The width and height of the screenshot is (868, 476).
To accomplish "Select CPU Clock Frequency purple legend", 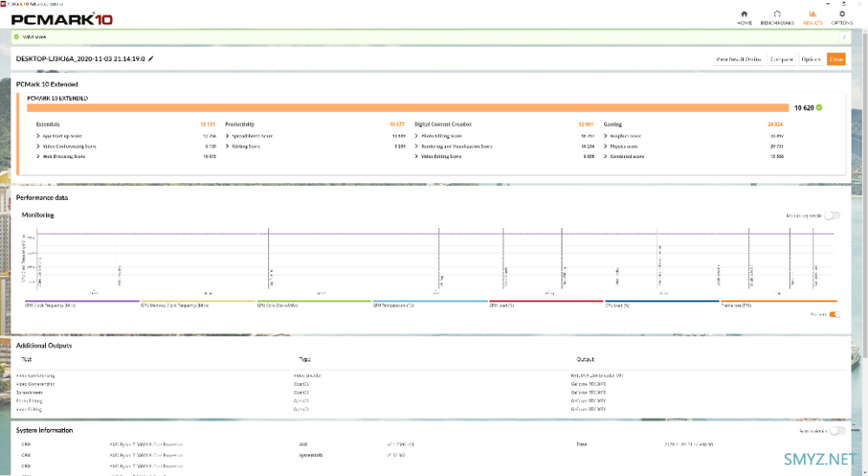I will pyautogui.click(x=82, y=304).
